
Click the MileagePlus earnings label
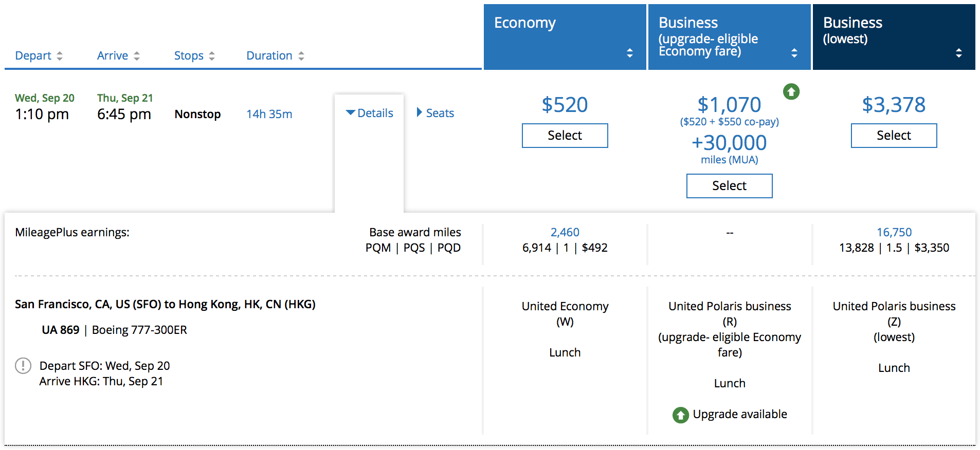click(x=72, y=232)
